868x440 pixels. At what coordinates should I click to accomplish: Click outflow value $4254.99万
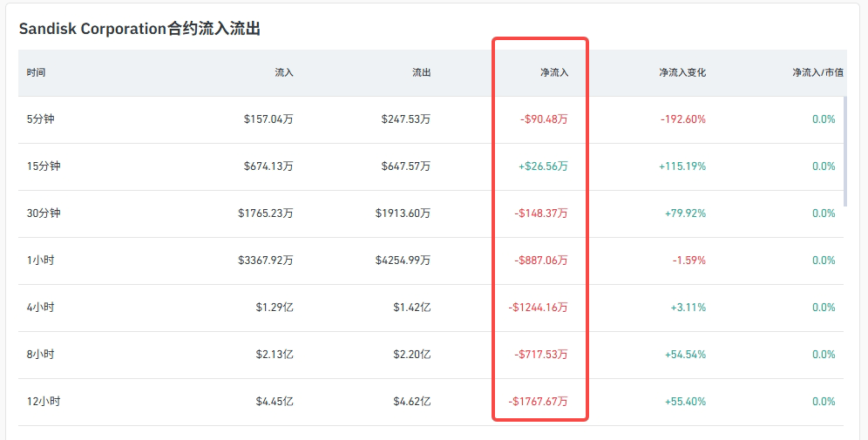point(403,261)
